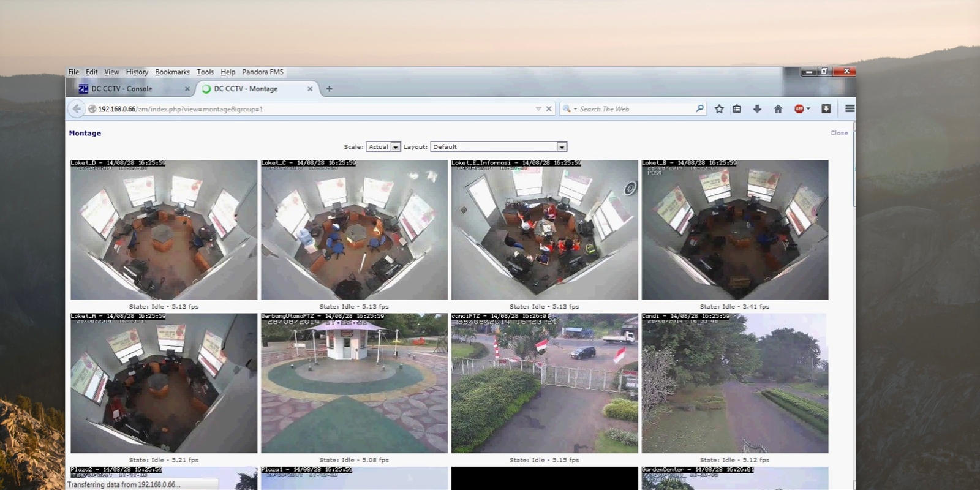Open search engine selector dropdown

[570, 109]
